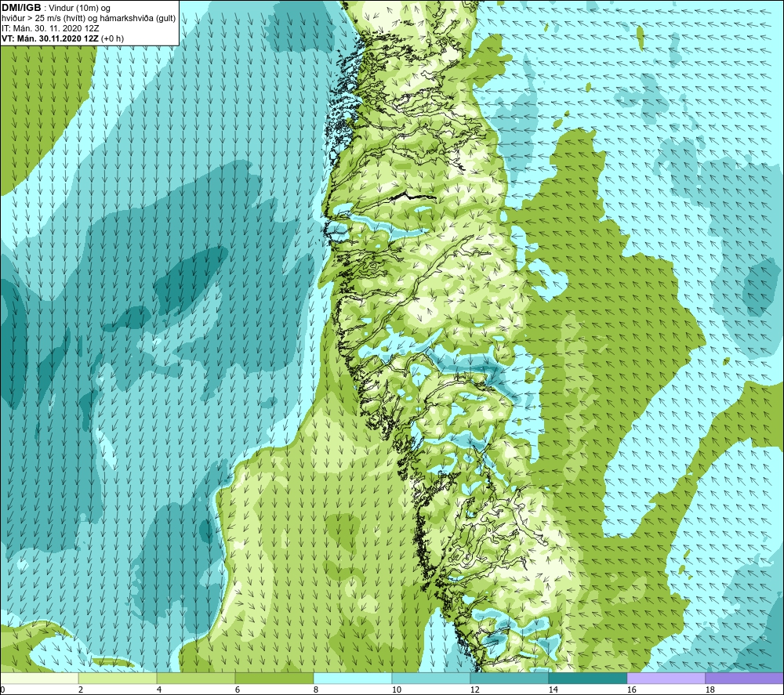This screenshot has width=784, height=695.
Task: Click the 2–4 m/s light green legend swatch
Action: (x=118, y=678)
